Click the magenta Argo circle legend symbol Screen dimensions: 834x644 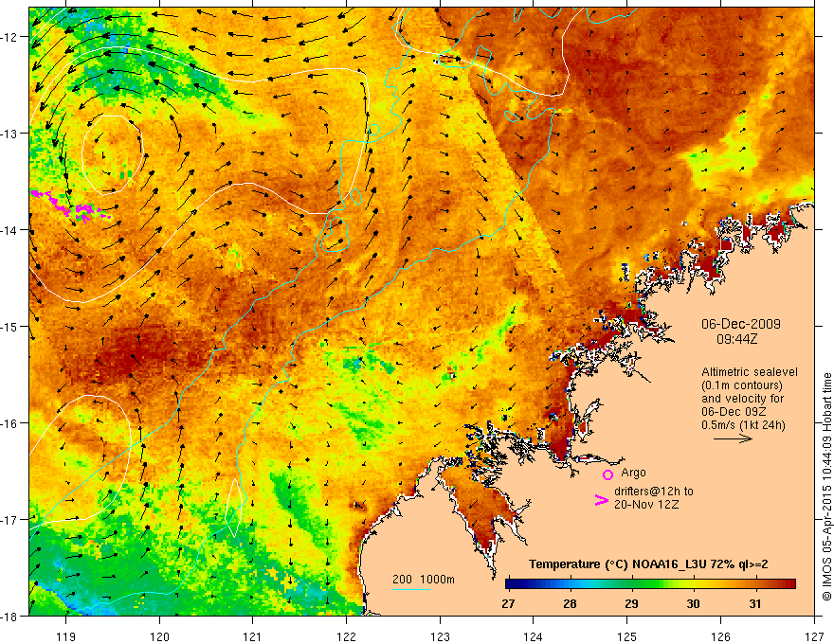607,474
